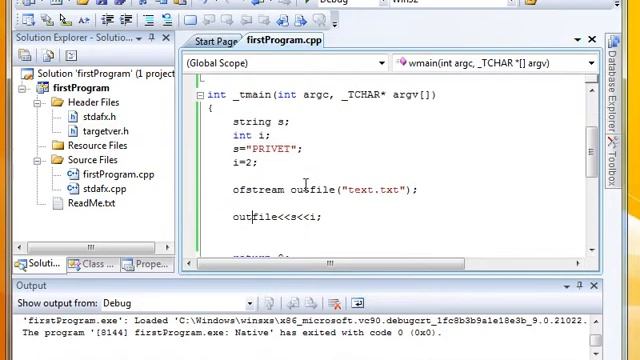Go to previous bookmark icon
This screenshot has width=640, height=360.
click(209, 20)
